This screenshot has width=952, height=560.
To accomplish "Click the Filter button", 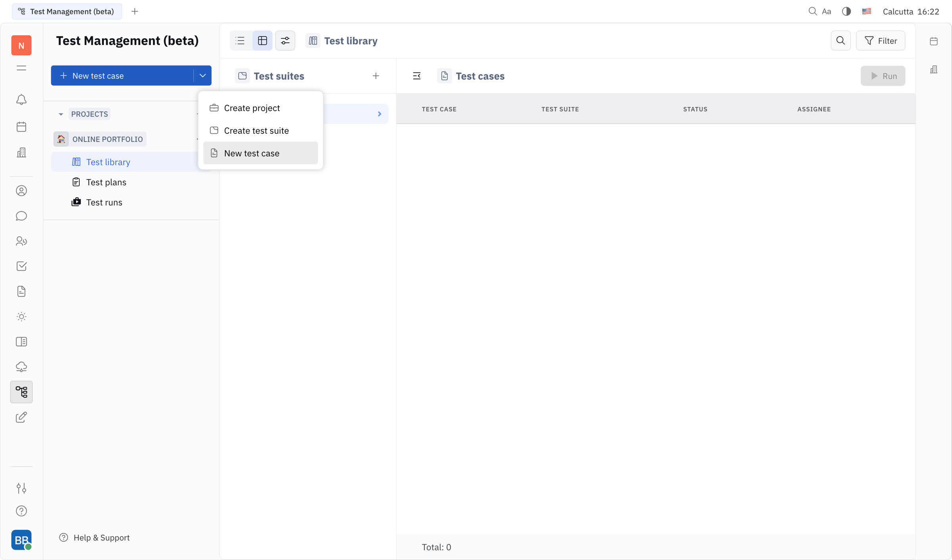I will (x=881, y=40).
